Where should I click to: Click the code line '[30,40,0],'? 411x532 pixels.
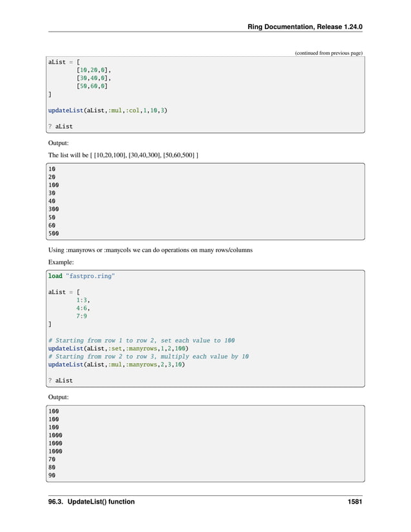tap(93, 78)
